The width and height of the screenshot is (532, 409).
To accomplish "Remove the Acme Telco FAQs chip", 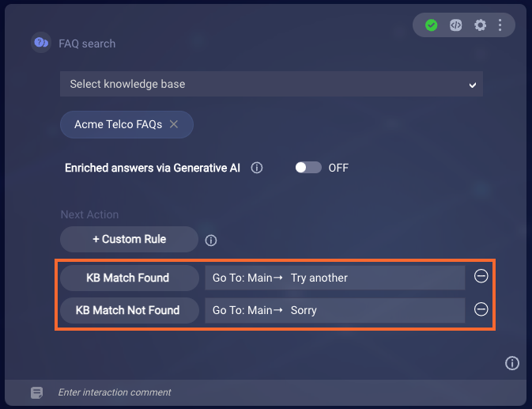I will point(174,124).
